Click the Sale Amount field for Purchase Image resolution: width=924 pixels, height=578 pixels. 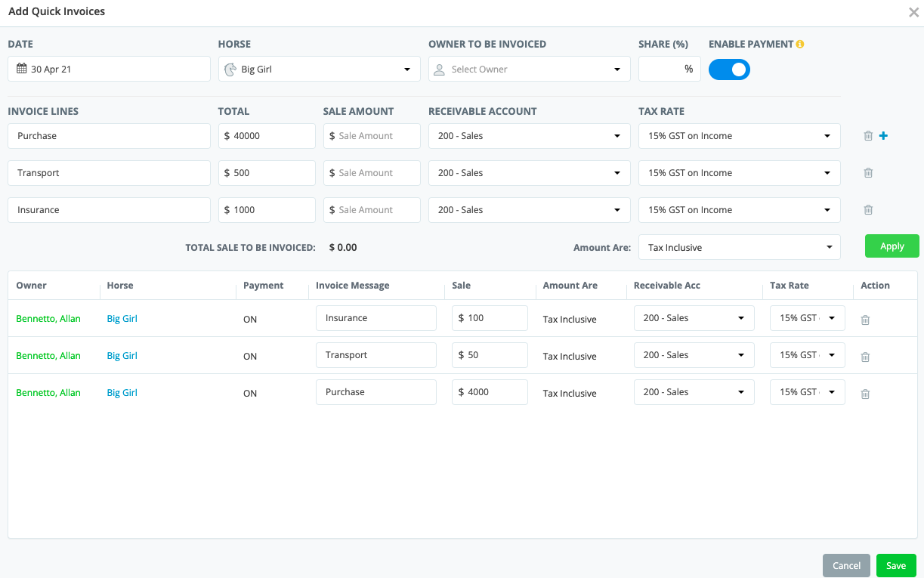point(372,136)
